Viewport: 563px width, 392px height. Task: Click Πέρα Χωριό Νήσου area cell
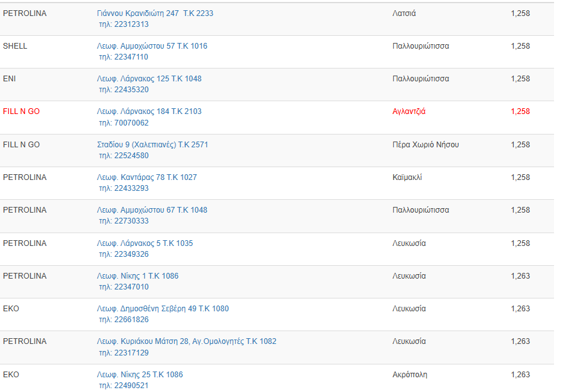point(425,145)
